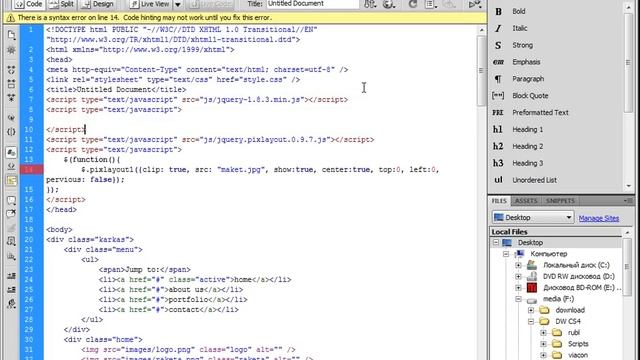Click the Select Parent Tag icon
Viewport: 640px width, 360px height.
tap(11, 118)
